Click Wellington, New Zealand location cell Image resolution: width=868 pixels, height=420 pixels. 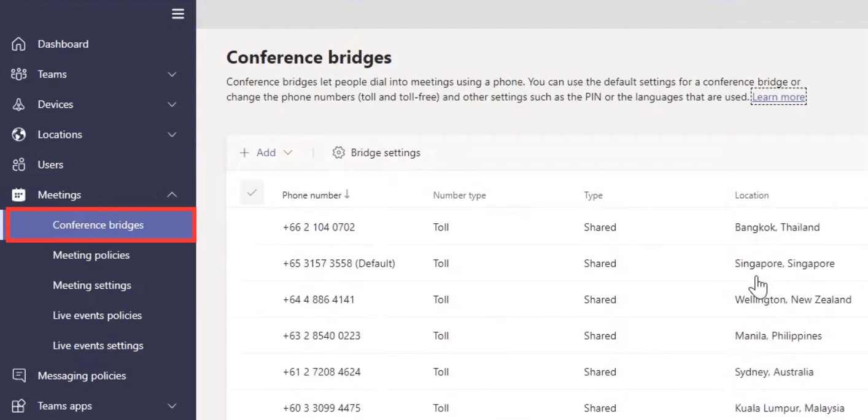click(793, 299)
